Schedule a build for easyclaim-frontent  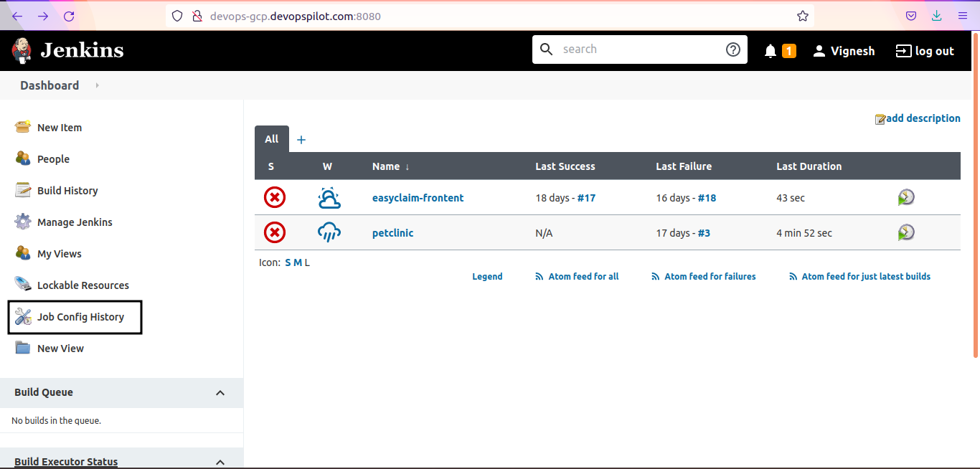click(x=906, y=197)
